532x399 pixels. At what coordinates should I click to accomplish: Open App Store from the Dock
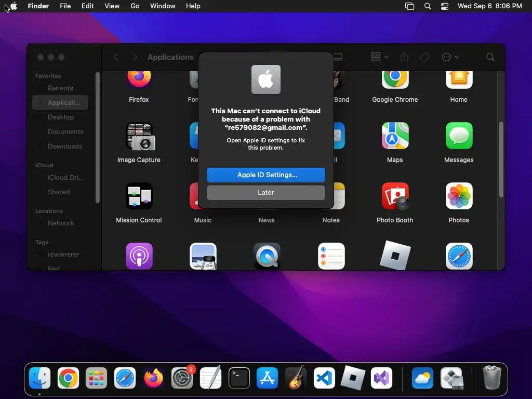coord(268,378)
